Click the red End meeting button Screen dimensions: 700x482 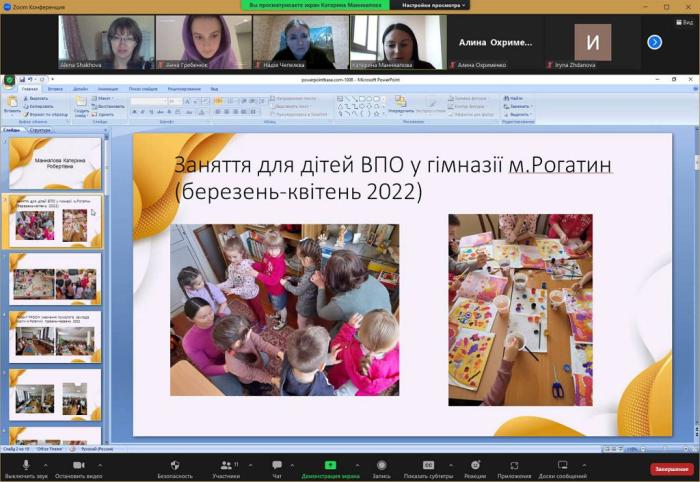tap(671, 469)
